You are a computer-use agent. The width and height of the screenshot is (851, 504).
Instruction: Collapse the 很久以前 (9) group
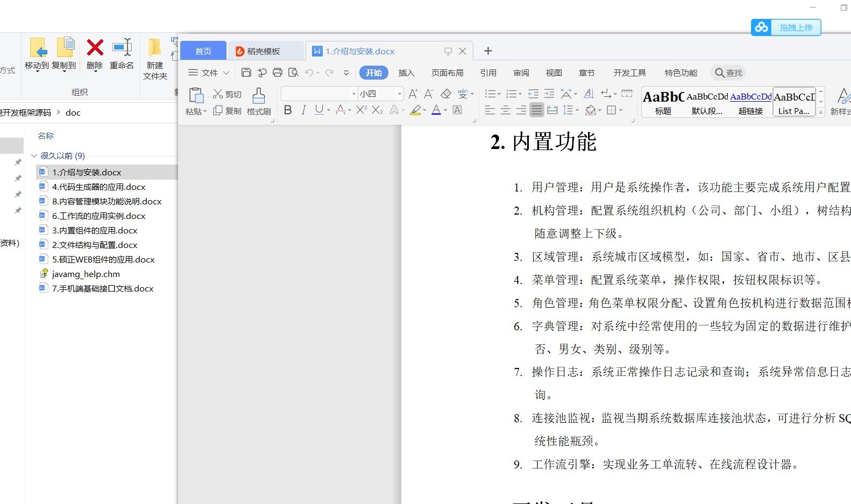tap(34, 155)
